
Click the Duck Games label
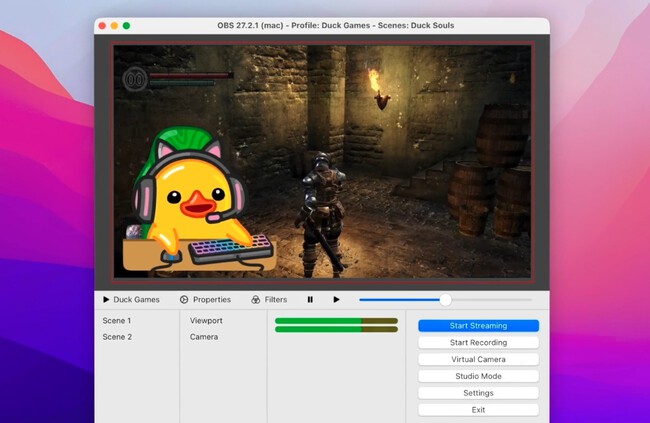(x=136, y=299)
